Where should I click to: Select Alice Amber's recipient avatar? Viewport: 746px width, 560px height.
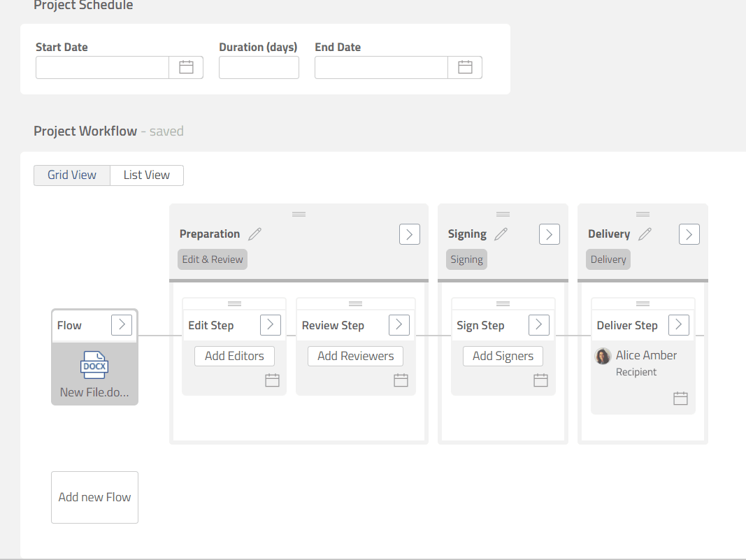602,356
